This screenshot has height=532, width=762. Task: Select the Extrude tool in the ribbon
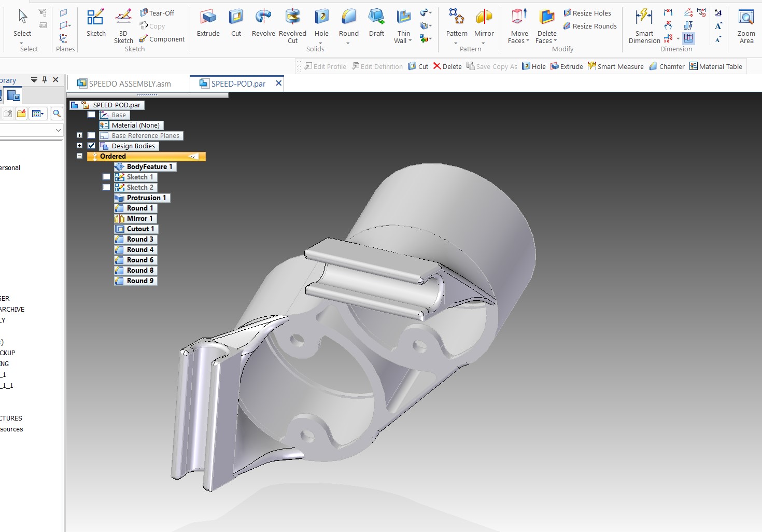[208, 23]
